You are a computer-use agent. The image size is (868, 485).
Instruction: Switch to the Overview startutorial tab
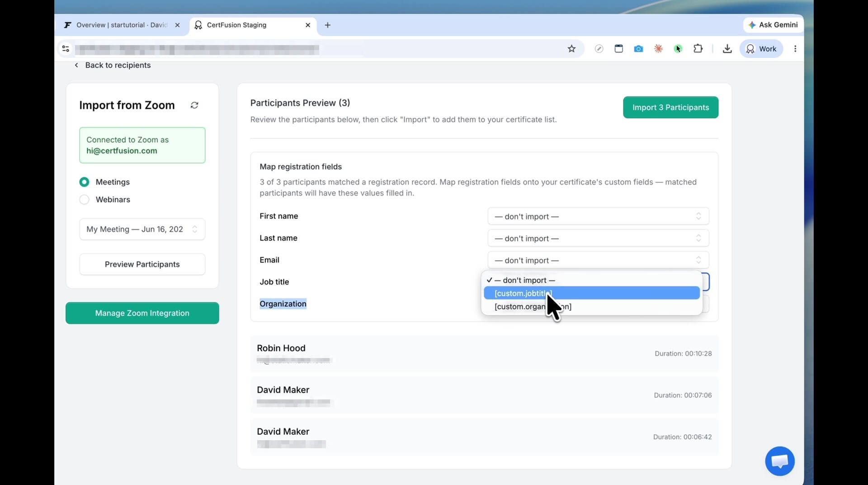121,25
